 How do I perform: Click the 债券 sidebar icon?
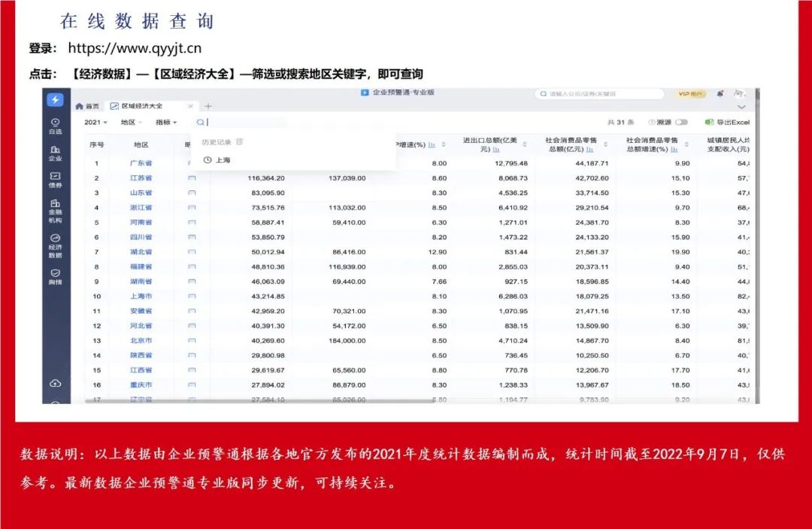tap(55, 179)
